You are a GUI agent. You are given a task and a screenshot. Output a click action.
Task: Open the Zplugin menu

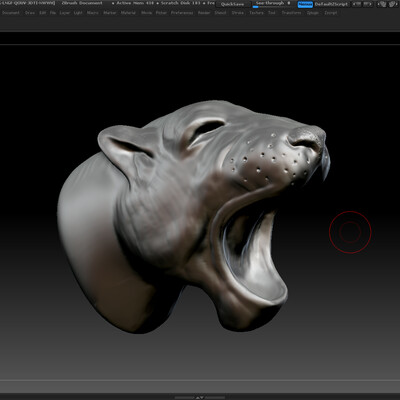click(312, 13)
